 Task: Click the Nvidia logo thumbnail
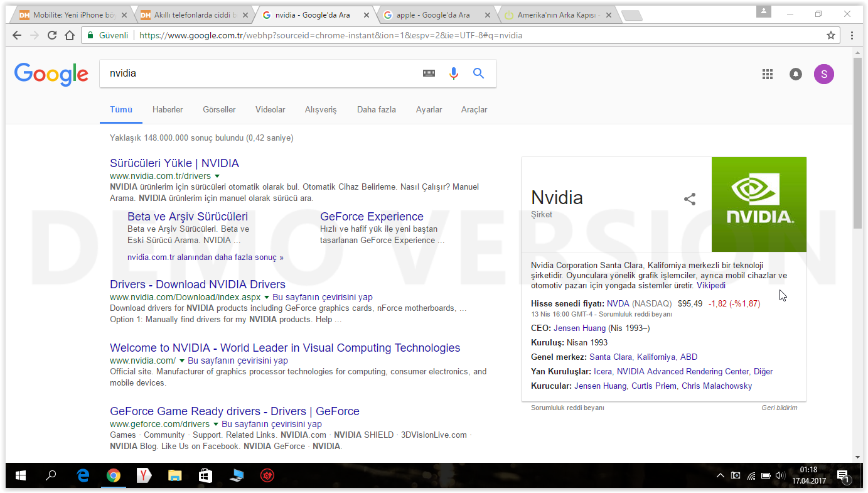759,204
